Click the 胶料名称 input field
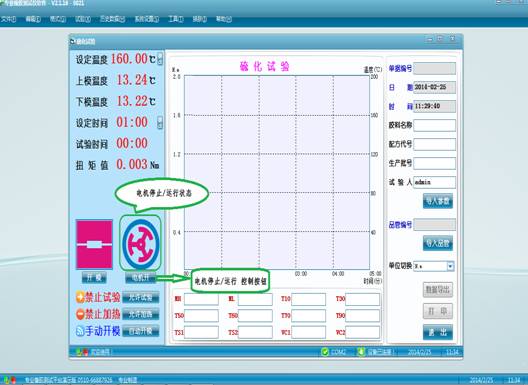This screenshot has width=528, height=385. (434, 125)
